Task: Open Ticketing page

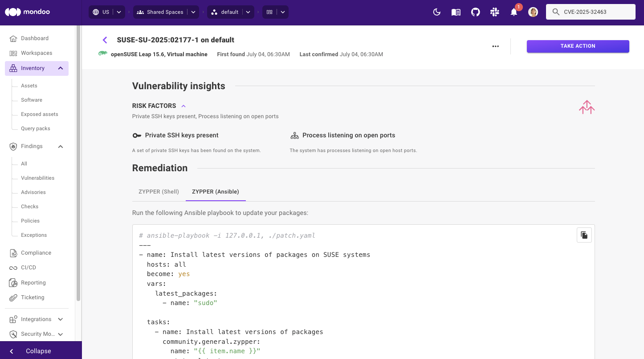Action: [33, 297]
